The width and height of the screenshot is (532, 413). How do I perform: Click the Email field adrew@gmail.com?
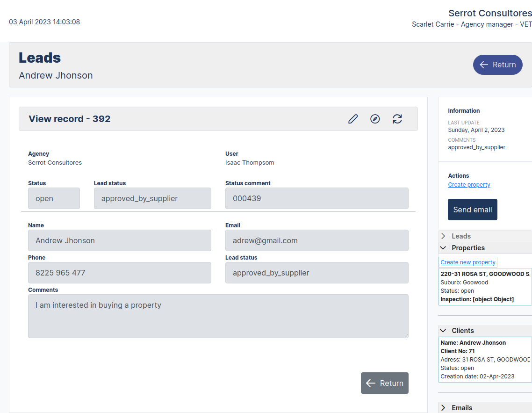316,240
